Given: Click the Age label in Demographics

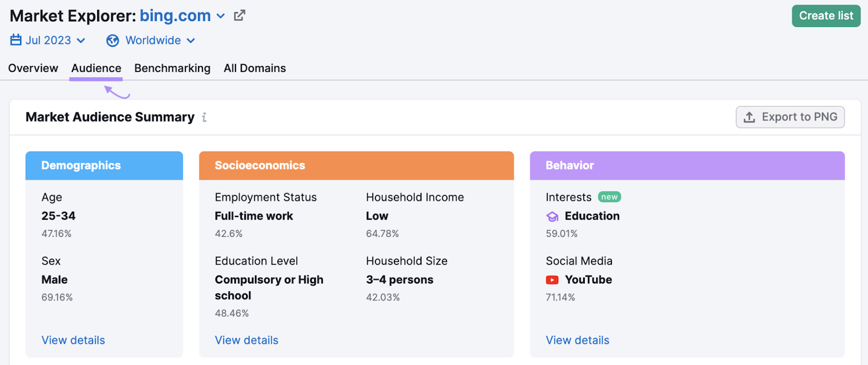Looking at the screenshot, I should [x=52, y=197].
